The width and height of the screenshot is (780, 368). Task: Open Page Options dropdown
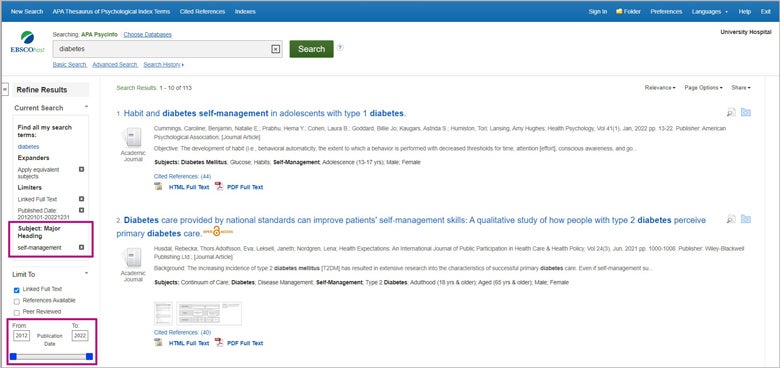click(x=703, y=88)
